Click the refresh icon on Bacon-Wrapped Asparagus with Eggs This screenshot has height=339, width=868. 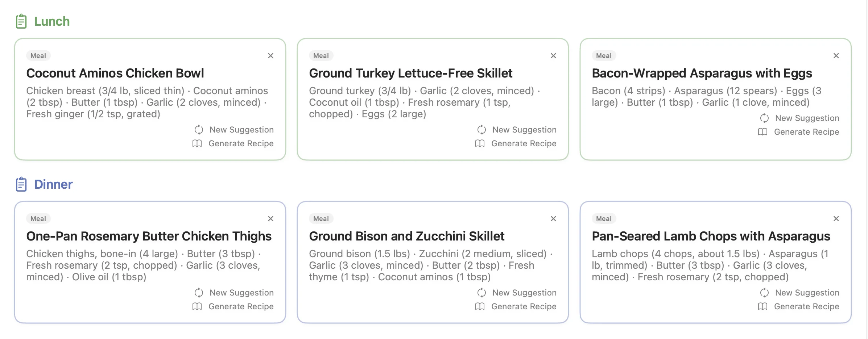point(764,118)
